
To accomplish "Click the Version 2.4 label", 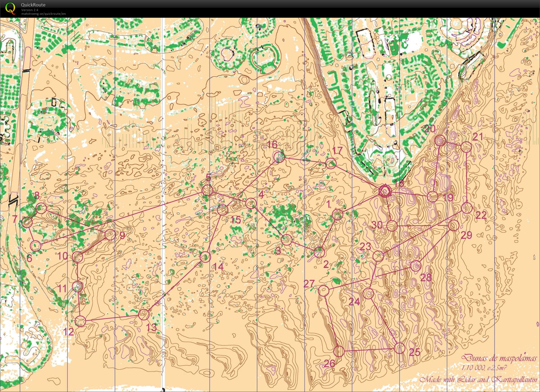I will coord(30,10).
